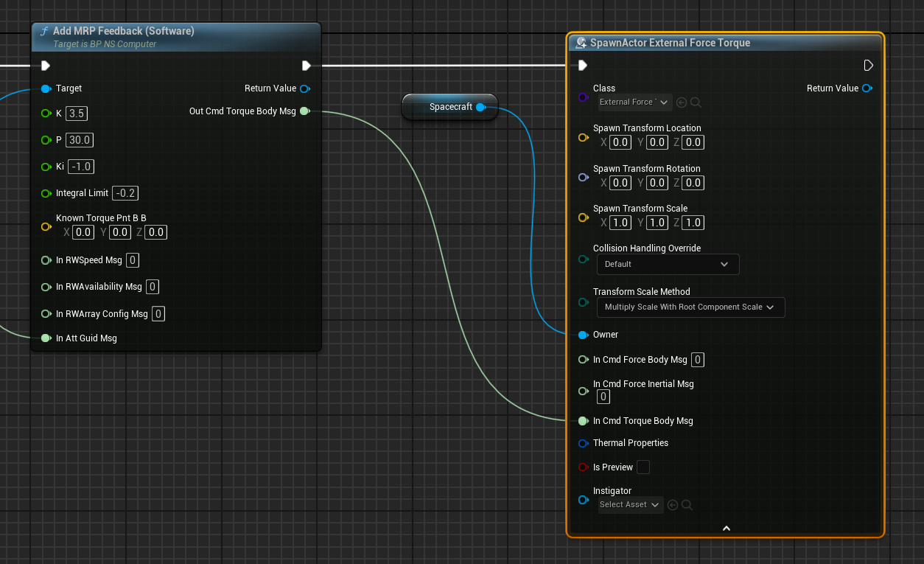Toggle the Is Preview checkbox
Viewport: 924px width, 564px height.
tap(643, 467)
